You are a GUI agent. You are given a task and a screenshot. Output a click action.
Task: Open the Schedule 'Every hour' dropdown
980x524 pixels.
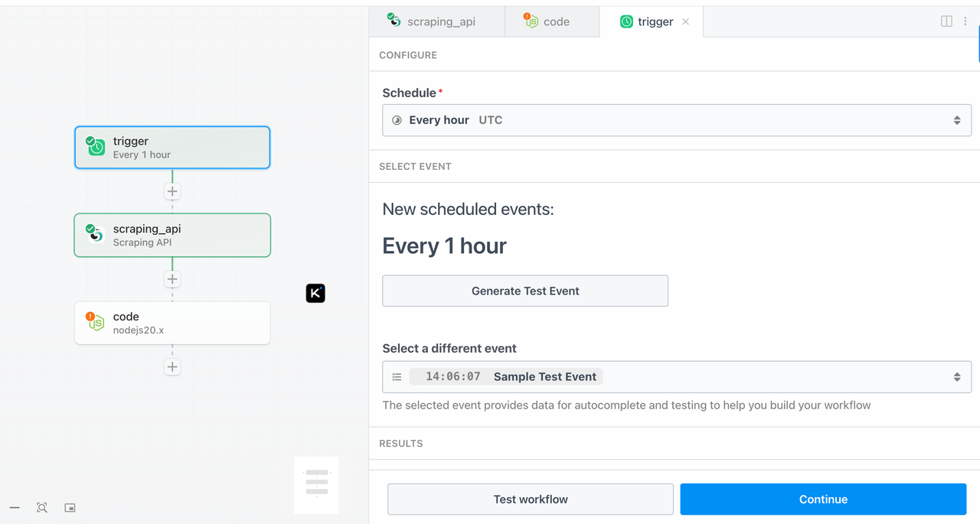click(x=677, y=120)
